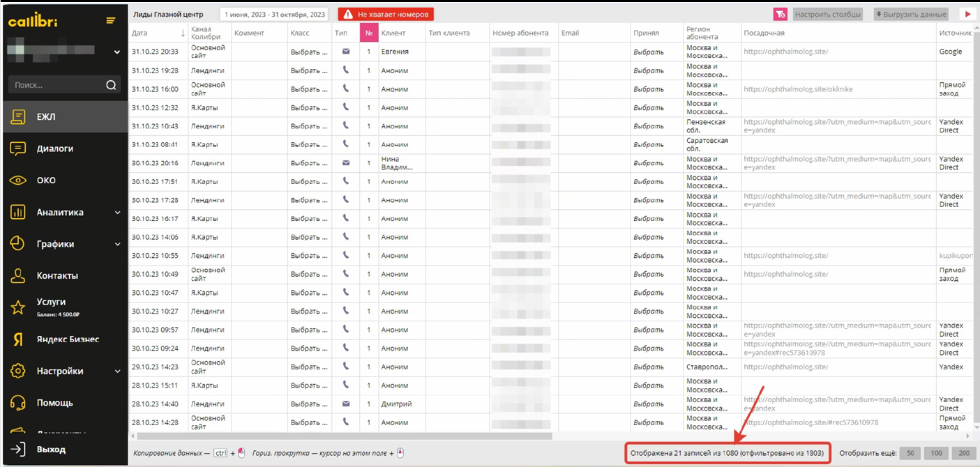The image size is (980, 467).
Task: Open the ЕЖЛ section in the sidebar
Action: 65,117
